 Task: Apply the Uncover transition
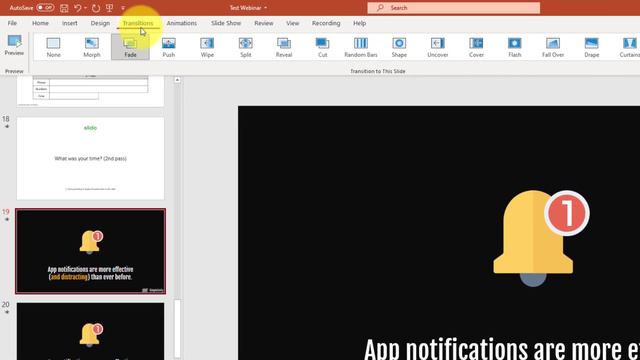[x=438, y=47]
